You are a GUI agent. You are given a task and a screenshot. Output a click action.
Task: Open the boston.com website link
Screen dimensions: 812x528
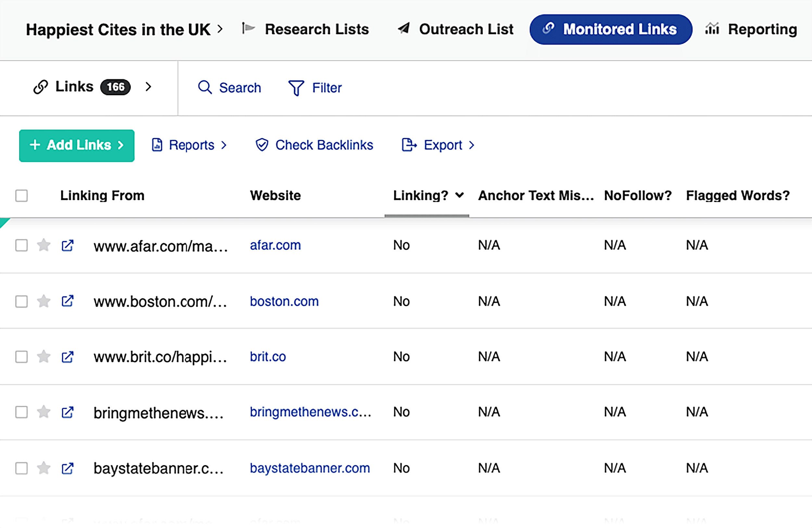(284, 301)
